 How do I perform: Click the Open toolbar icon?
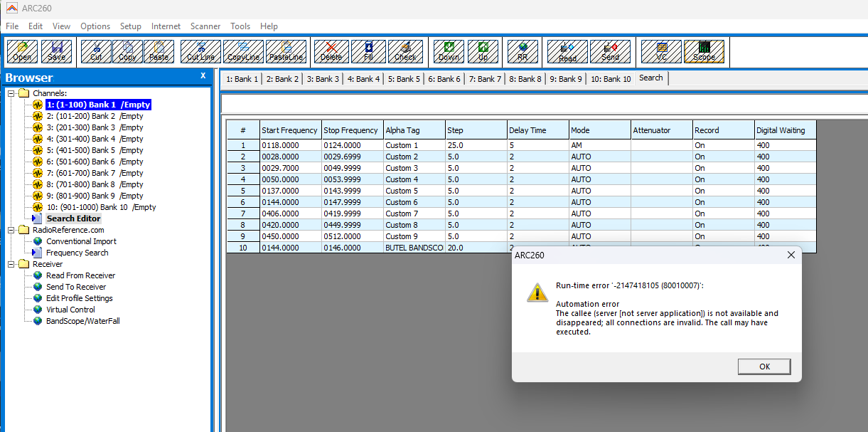(22, 51)
